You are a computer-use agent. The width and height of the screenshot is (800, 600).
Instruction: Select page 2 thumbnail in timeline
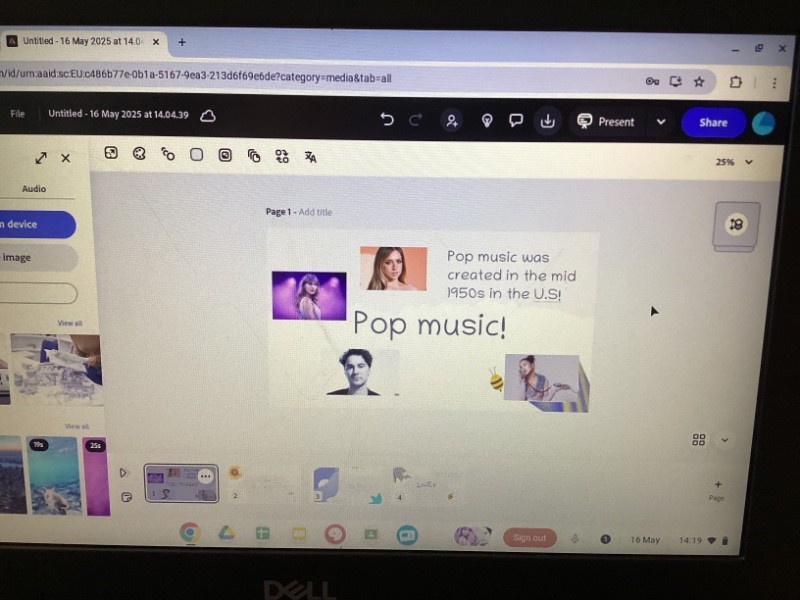[262, 484]
